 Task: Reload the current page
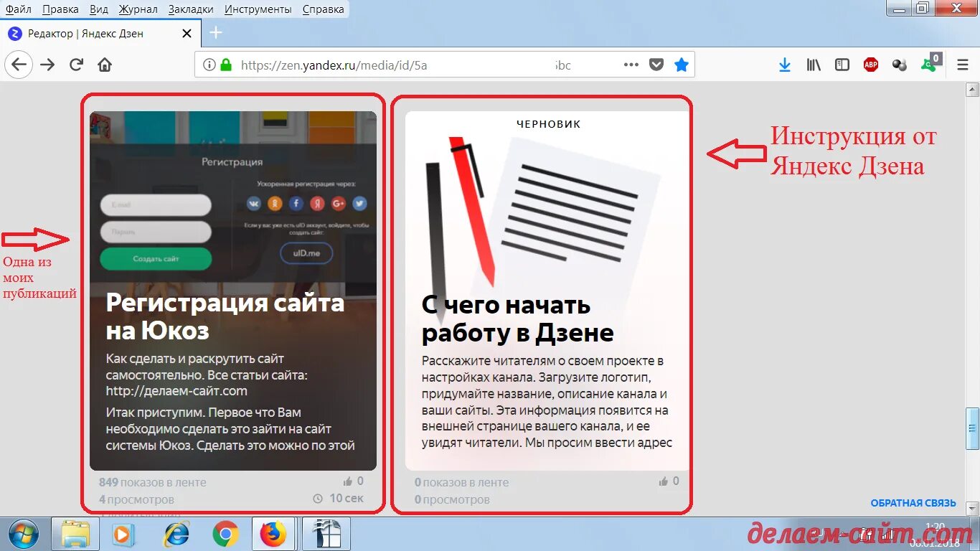tap(76, 65)
